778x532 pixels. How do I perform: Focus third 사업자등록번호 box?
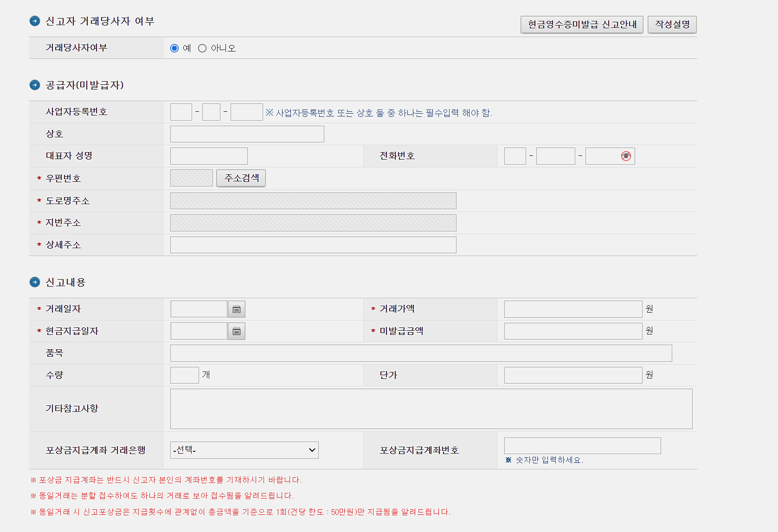click(247, 112)
